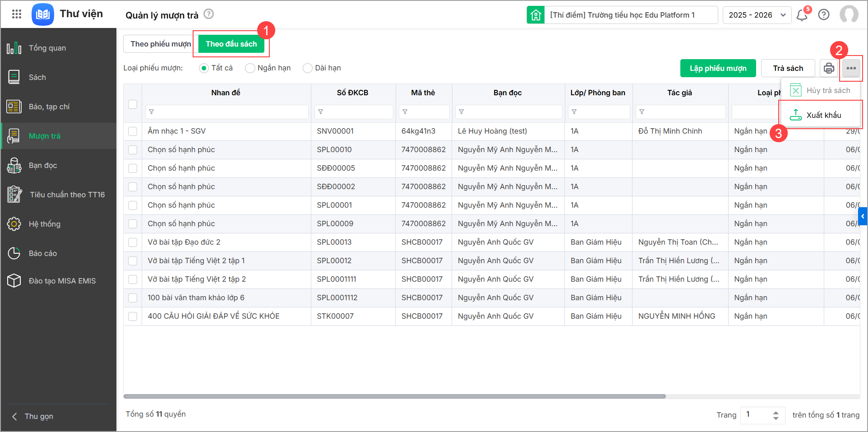Screen dimensions: 868x432
Task: Open Sách in sidebar
Action: [59, 77]
